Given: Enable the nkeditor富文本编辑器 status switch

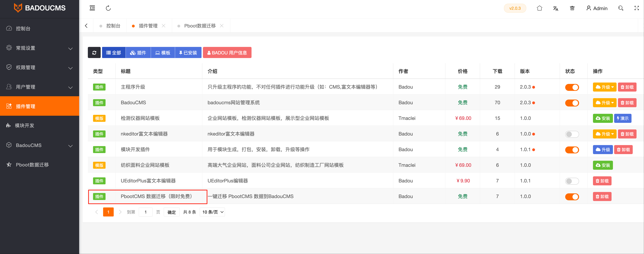Looking at the screenshot, I should point(572,134).
